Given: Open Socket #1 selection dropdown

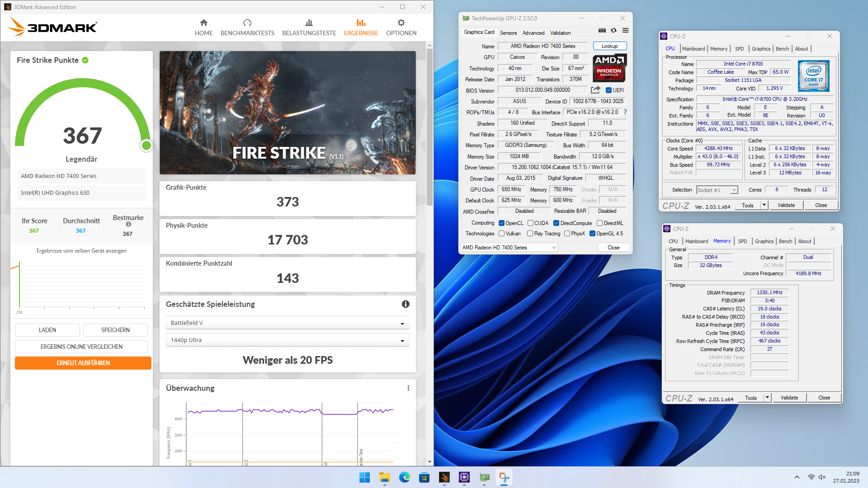Looking at the screenshot, I should [x=717, y=190].
